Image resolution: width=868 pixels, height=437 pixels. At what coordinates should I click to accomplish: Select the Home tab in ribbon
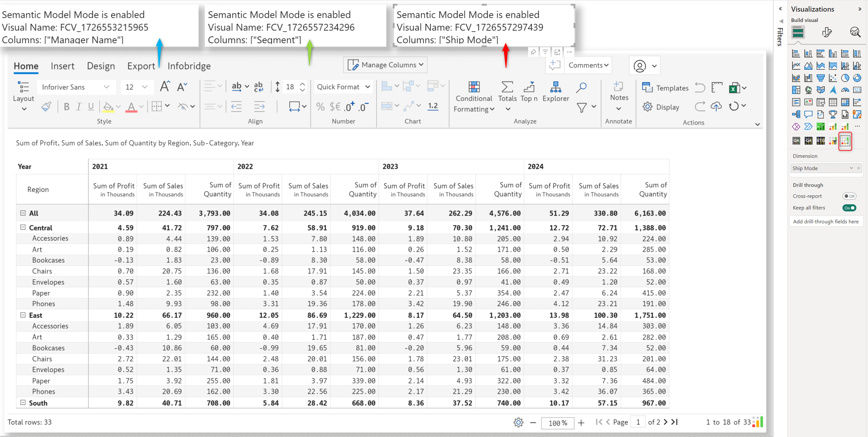[x=25, y=66]
